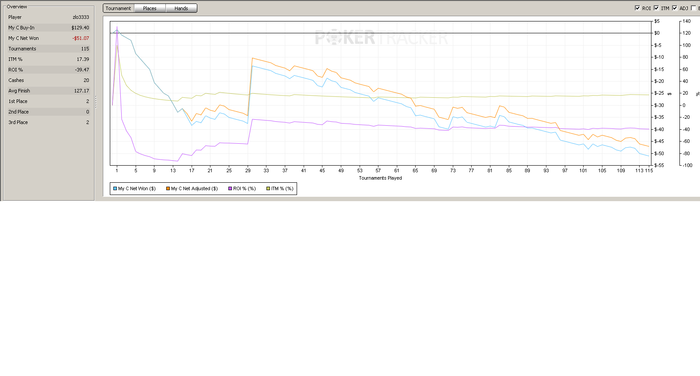Click x-axis tick label 57
Screen dimensions: 700x376
click(x=378, y=171)
